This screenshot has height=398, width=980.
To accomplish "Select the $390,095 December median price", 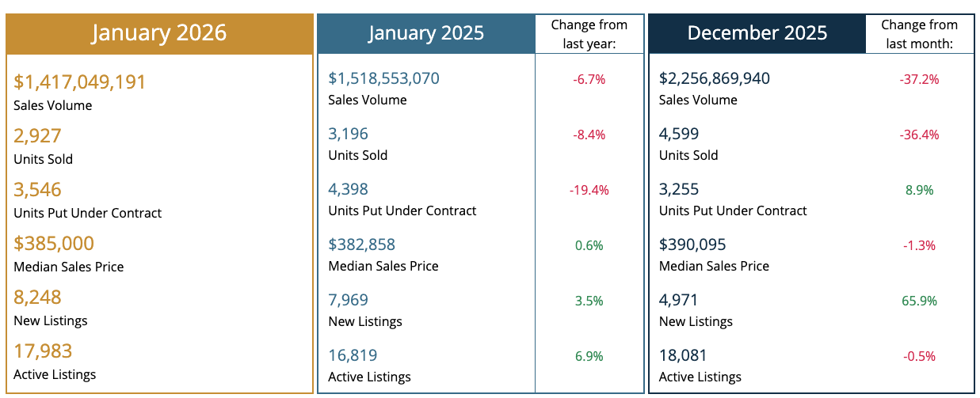I will click(x=692, y=244).
